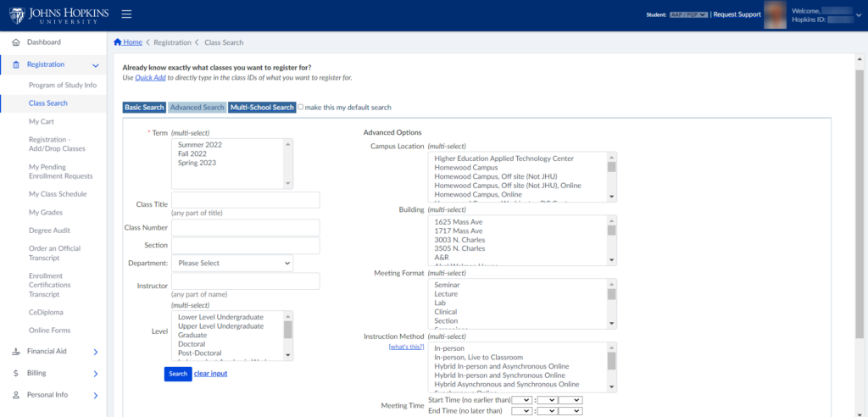Expand the Billing section
The height and width of the screenshot is (417, 868).
(96, 374)
